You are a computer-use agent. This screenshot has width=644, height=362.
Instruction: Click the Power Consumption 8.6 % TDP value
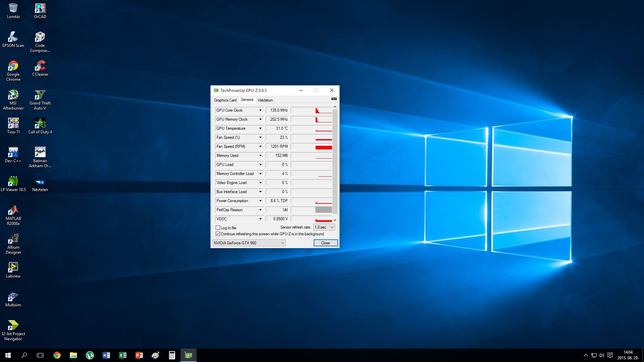point(277,201)
